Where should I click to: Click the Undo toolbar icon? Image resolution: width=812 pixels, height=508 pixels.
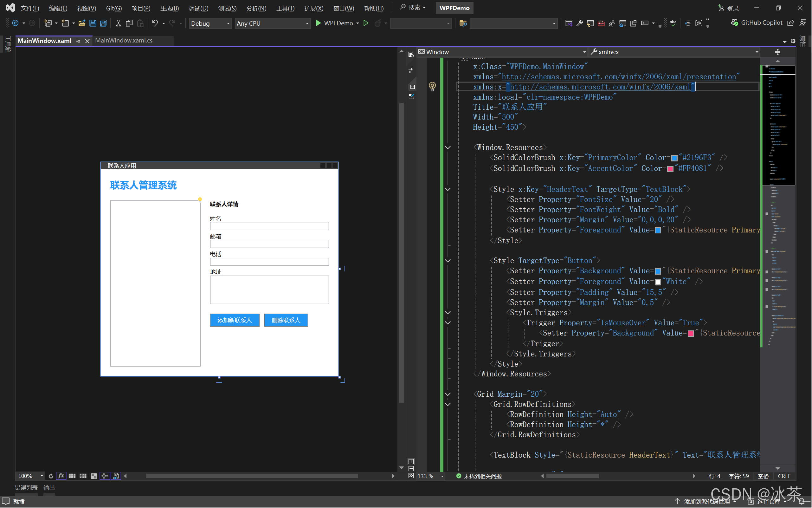pos(155,23)
